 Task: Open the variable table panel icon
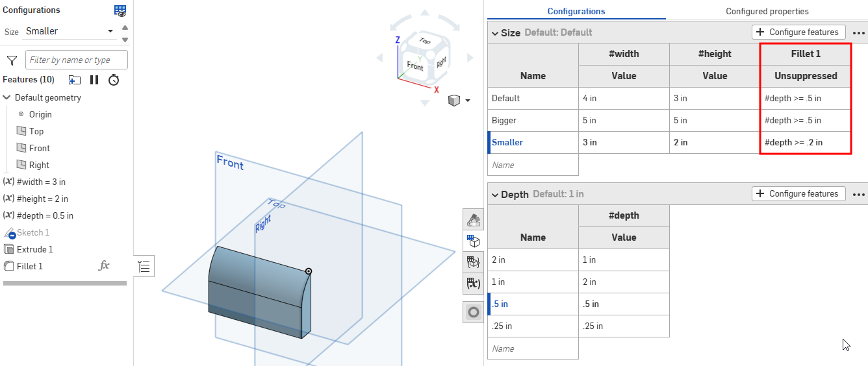(474, 284)
